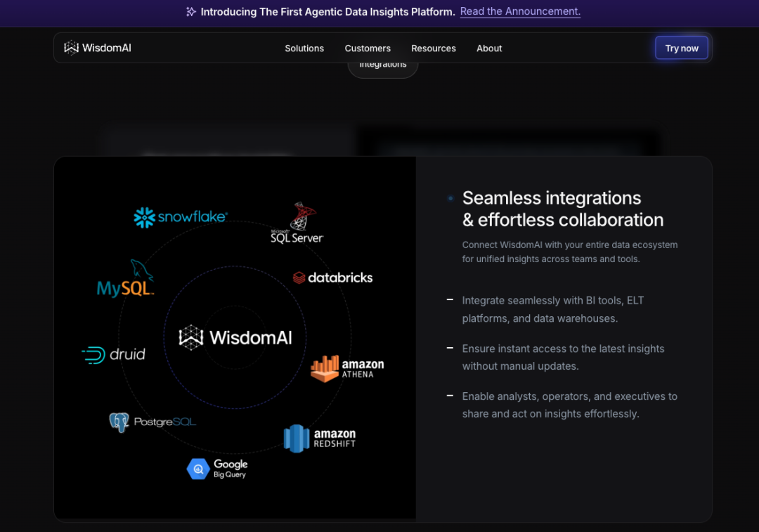Click the 'Integrate seamlessly with BI tools' bullet

click(x=553, y=309)
